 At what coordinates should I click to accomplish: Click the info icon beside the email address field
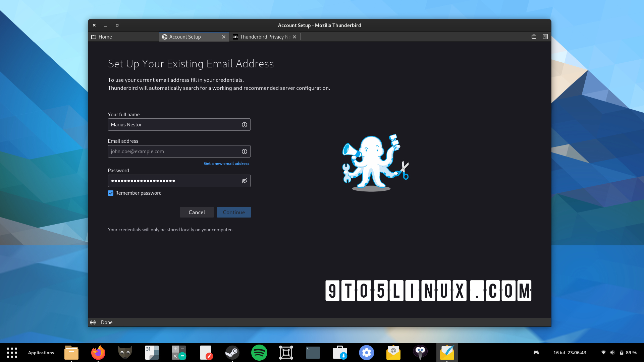point(244,151)
